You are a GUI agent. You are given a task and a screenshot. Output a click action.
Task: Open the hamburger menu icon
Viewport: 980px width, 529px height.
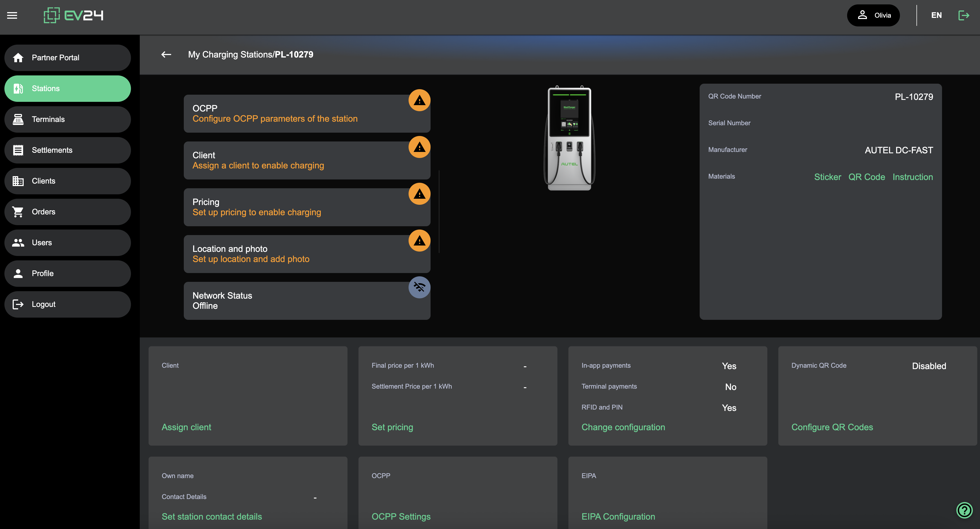[x=12, y=15]
